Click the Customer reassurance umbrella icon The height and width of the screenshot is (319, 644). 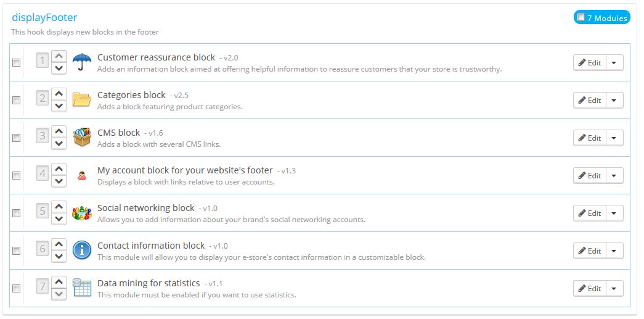pos(82,62)
